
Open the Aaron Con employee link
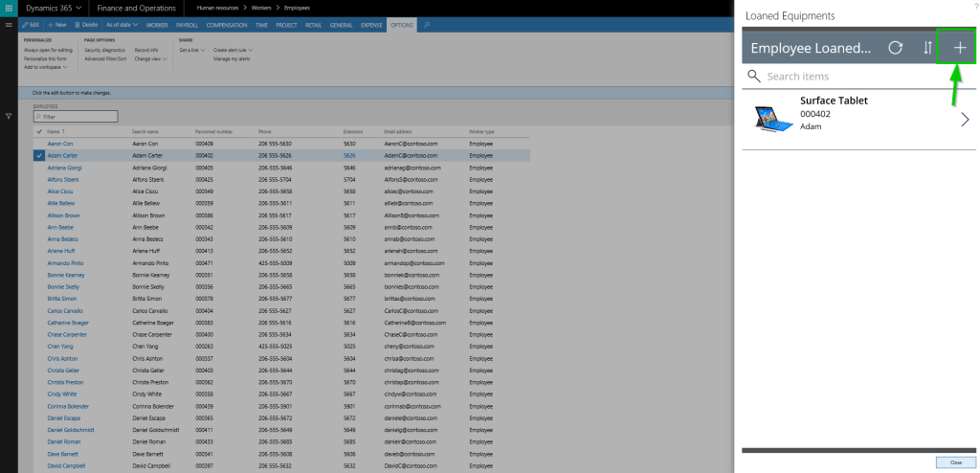pos(61,143)
